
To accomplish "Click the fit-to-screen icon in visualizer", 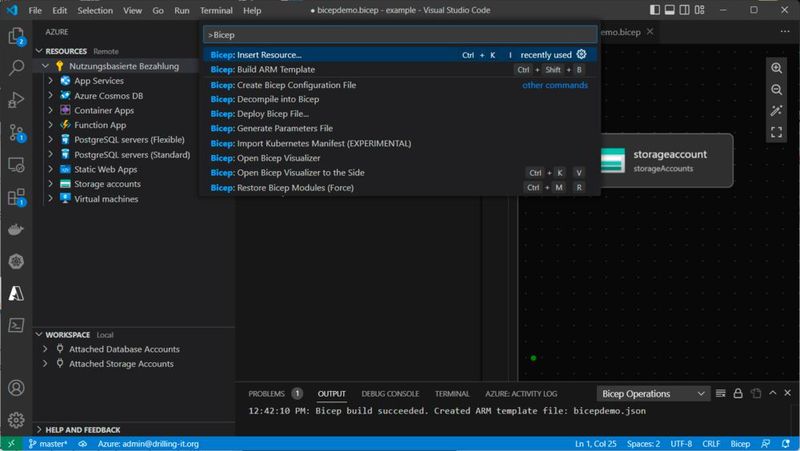I will (x=776, y=132).
